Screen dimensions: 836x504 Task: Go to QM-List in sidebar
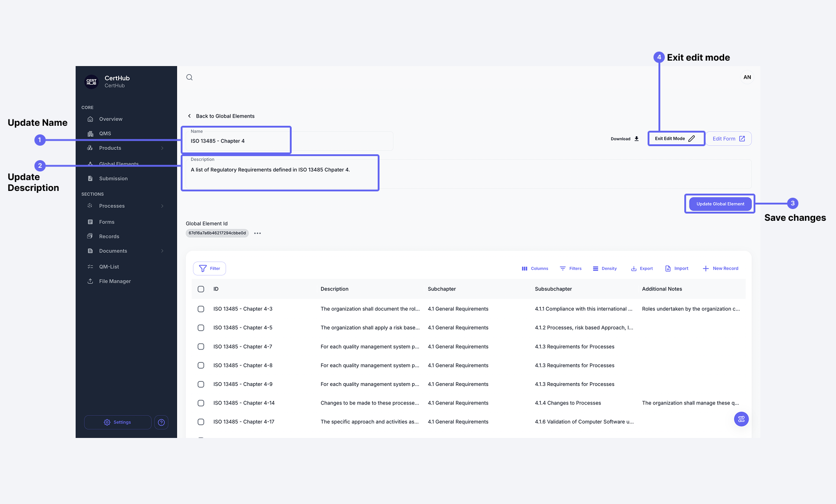pyautogui.click(x=109, y=267)
